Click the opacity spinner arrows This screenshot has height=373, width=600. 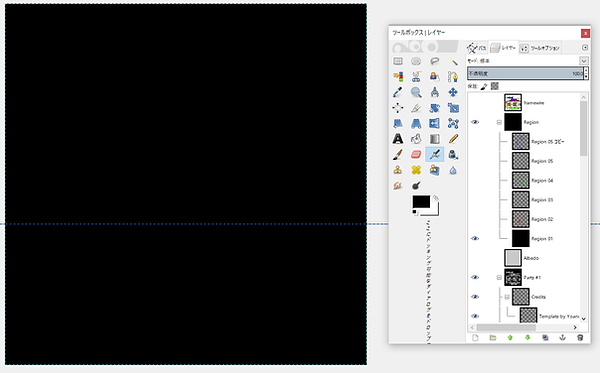586,73
